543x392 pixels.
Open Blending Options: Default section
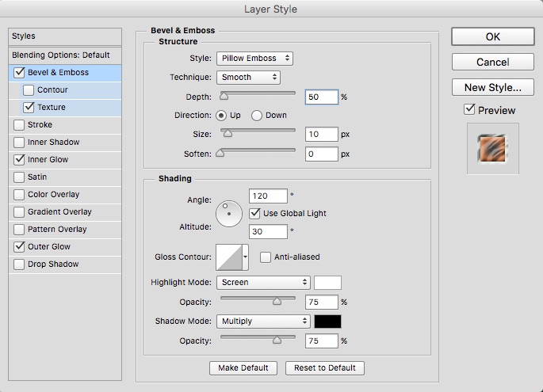click(60, 55)
